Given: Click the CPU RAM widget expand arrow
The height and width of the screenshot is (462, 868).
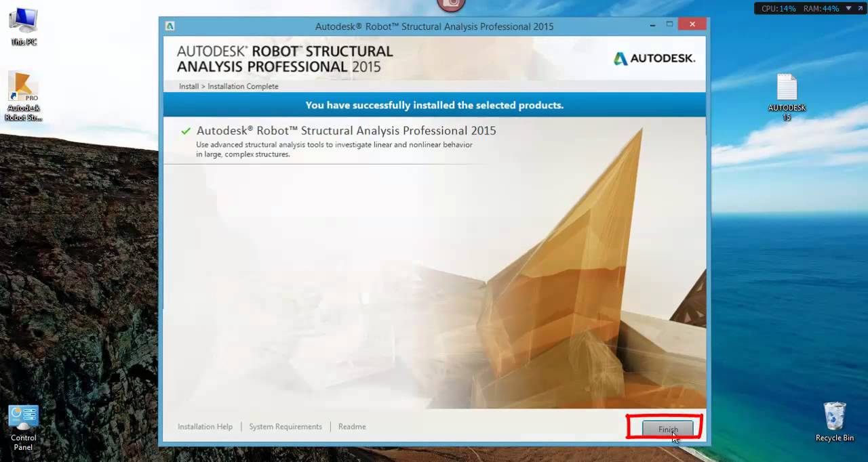Looking at the screenshot, I should point(860,9).
